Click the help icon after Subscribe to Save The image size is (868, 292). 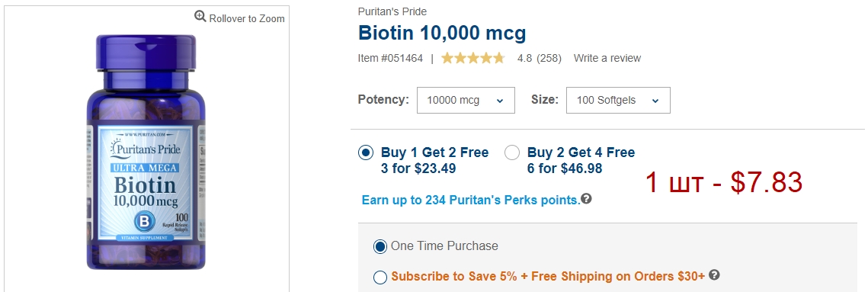coord(714,274)
